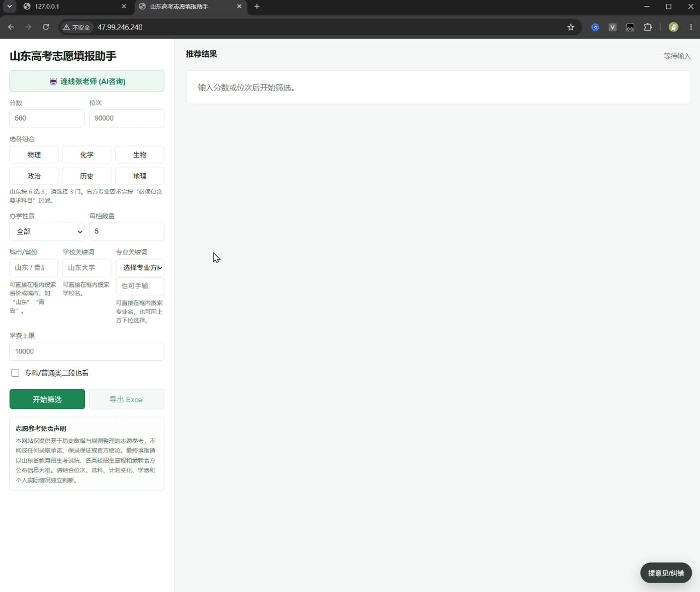Click the browser address bar URL

[x=120, y=27]
